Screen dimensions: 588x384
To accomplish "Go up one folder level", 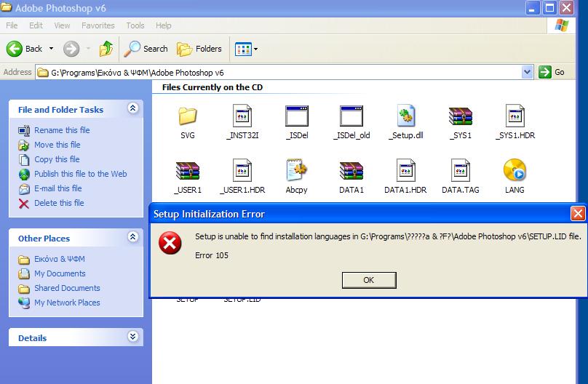I will click(106, 49).
